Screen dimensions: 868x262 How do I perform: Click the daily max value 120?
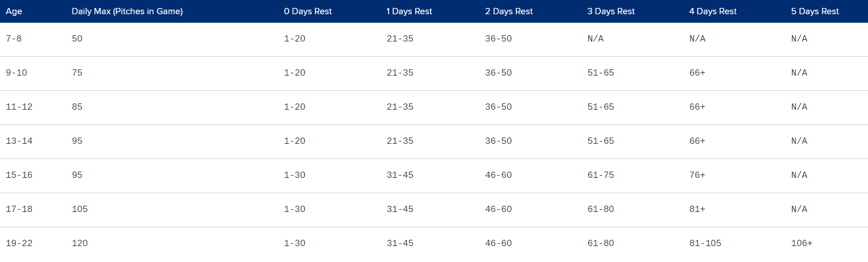pyautogui.click(x=80, y=243)
